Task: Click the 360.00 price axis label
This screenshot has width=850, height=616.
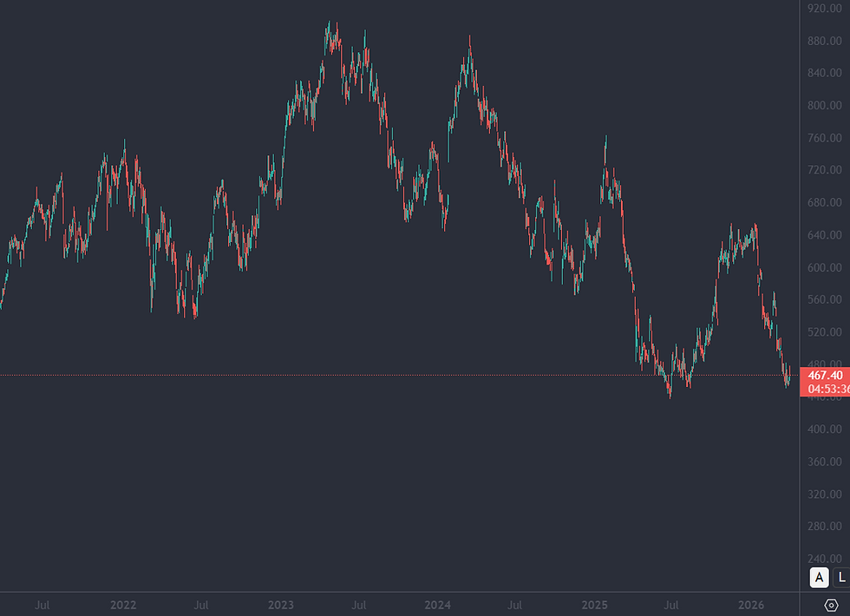Action: 825,462
